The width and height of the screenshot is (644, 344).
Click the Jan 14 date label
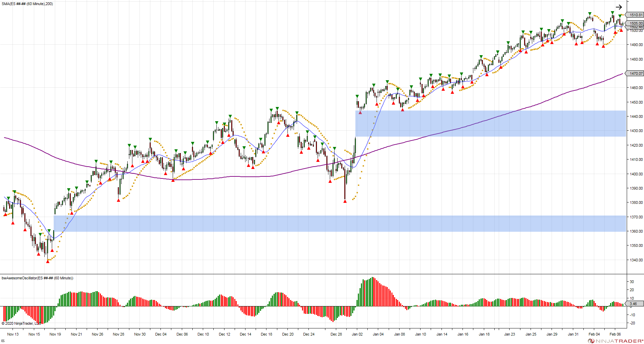442,334
